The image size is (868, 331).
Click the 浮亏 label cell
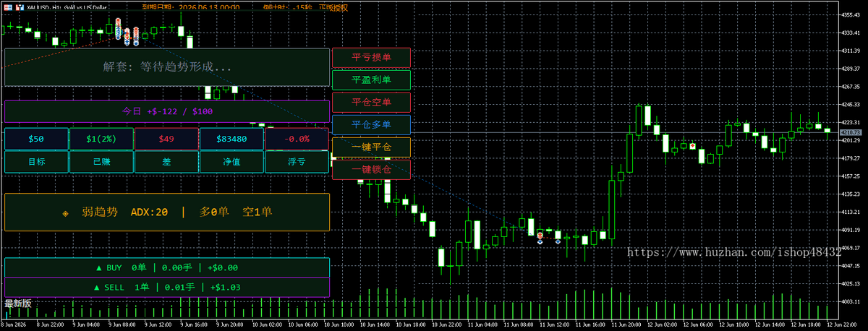tap(297, 162)
